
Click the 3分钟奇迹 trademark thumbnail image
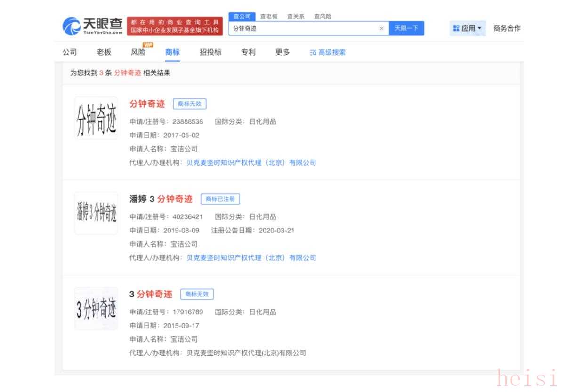pos(96,308)
